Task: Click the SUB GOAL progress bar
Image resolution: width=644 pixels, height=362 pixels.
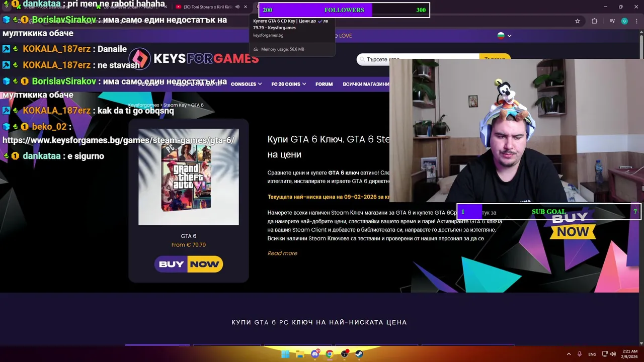Action: click(x=548, y=212)
